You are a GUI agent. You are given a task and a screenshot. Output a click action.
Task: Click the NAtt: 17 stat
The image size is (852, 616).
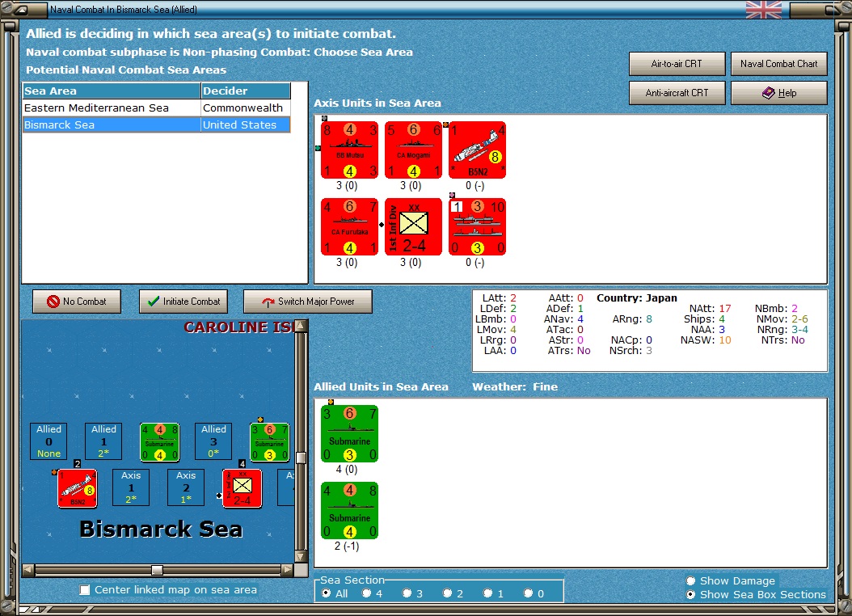pyautogui.click(x=711, y=309)
